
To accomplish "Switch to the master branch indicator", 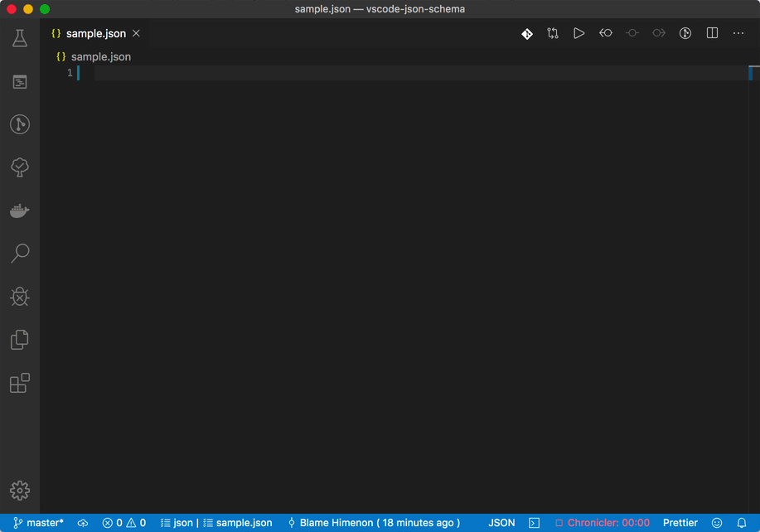I will [38, 523].
